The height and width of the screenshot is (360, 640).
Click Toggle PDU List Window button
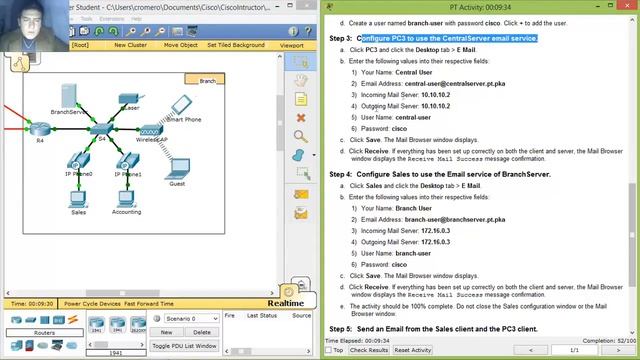coord(184,346)
